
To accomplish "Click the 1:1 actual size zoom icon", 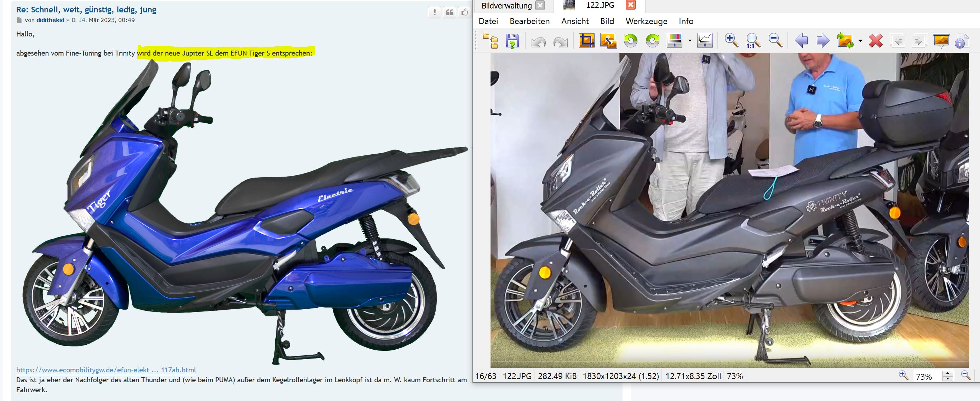I will coord(753,41).
